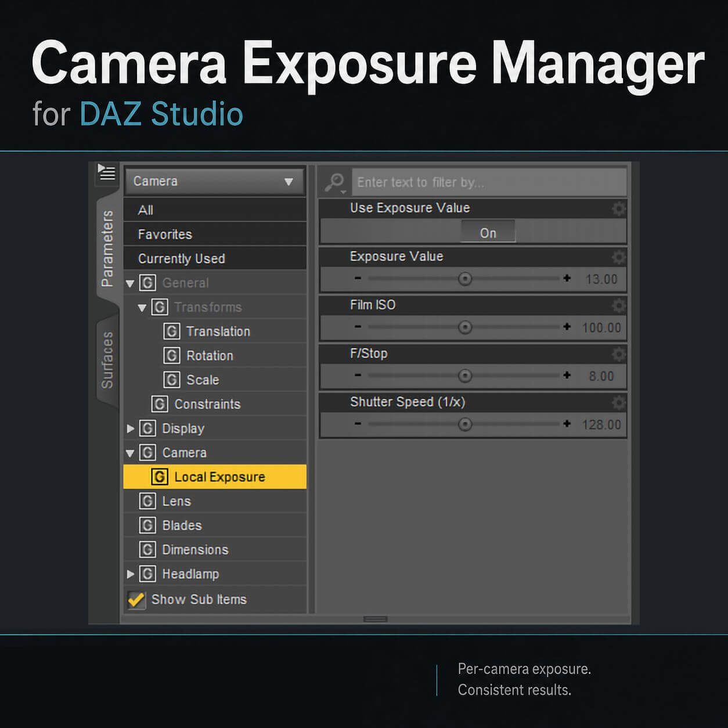728x728 pixels.
Task: Focus the Enter text to filter field
Action: click(x=489, y=182)
